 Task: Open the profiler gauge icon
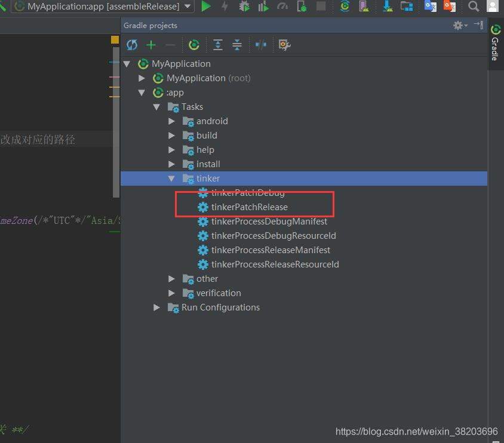(282, 6)
